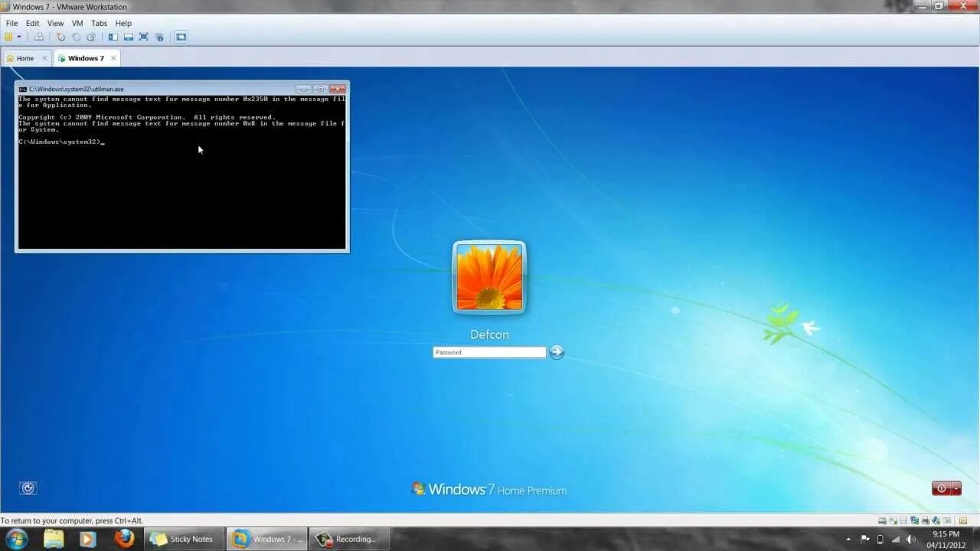Click the hard disk device status icon

882,520
